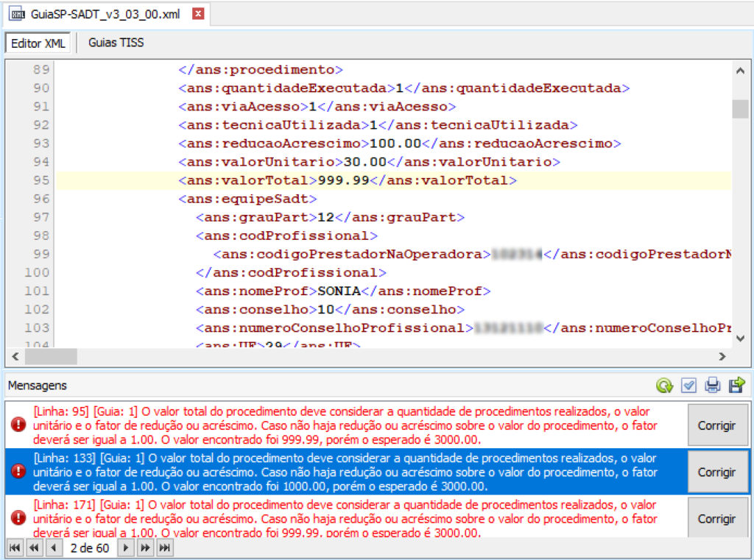Select the Editor XML tab

pyautogui.click(x=38, y=43)
